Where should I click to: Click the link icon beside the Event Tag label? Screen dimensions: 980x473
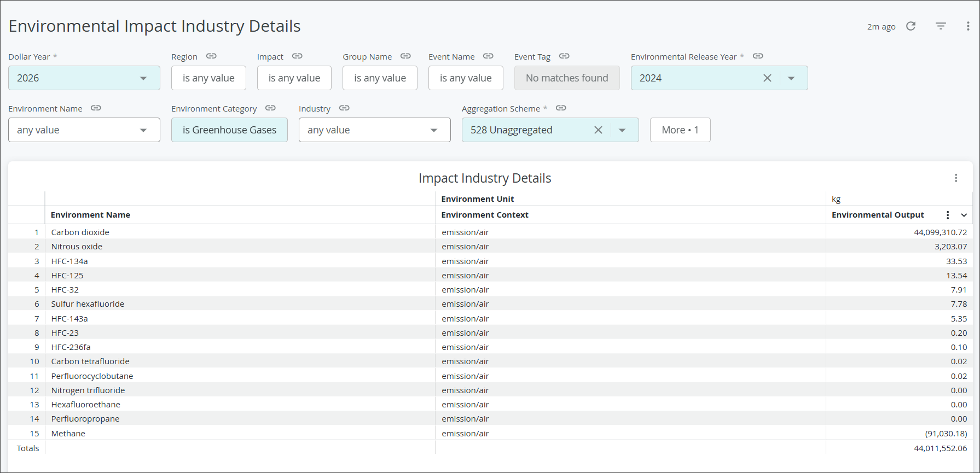(564, 56)
